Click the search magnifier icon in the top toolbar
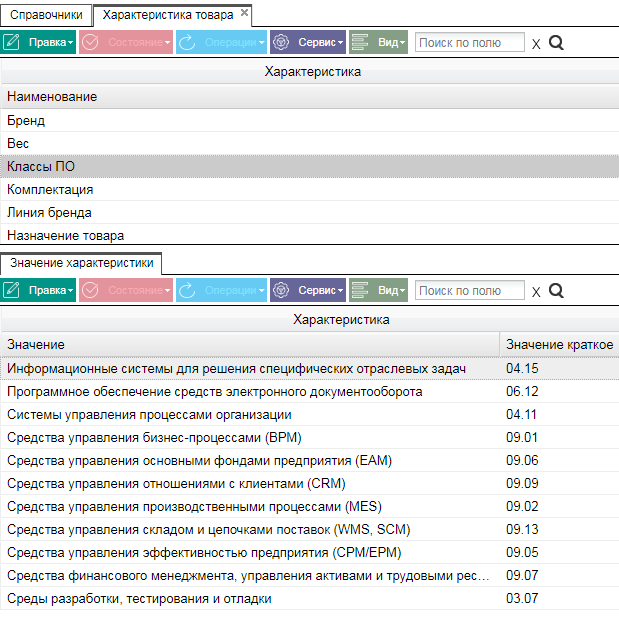The width and height of the screenshot is (619, 618). pos(556,43)
